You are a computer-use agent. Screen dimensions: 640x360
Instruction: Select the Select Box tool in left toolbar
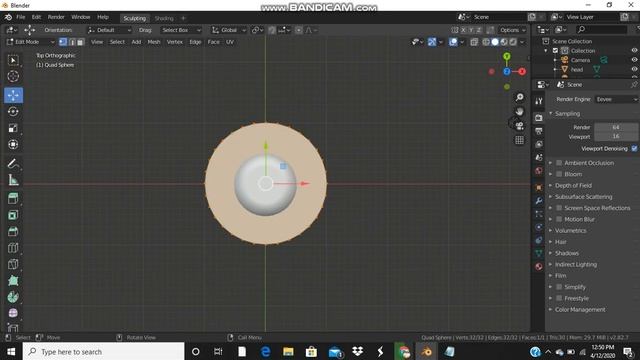click(x=13, y=60)
